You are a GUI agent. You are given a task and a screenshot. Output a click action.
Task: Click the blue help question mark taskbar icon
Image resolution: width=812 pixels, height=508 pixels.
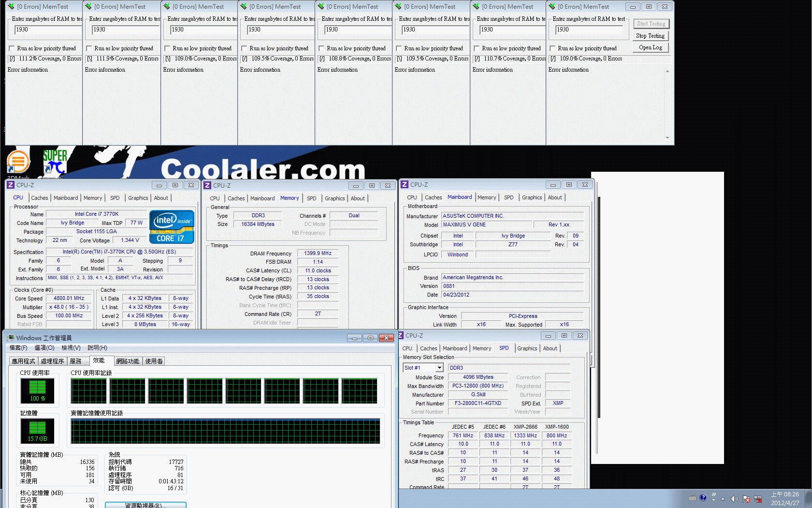click(703, 497)
